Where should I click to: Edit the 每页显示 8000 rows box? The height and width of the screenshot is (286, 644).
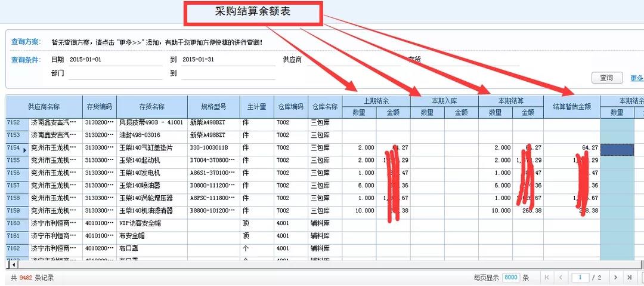click(x=510, y=278)
